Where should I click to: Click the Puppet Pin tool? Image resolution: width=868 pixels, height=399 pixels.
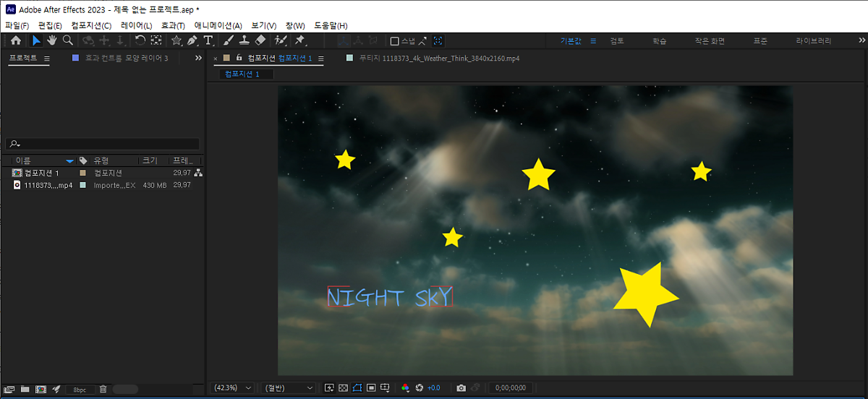(x=299, y=41)
